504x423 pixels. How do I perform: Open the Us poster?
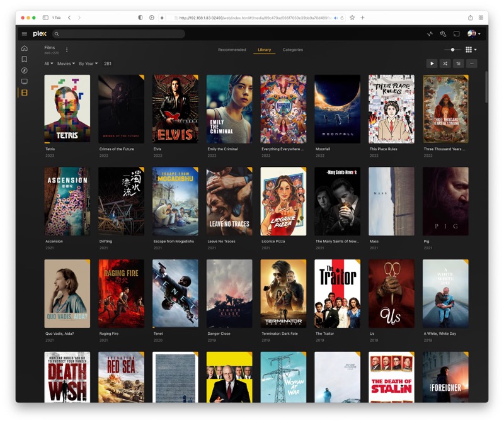(x=391, y=293)
